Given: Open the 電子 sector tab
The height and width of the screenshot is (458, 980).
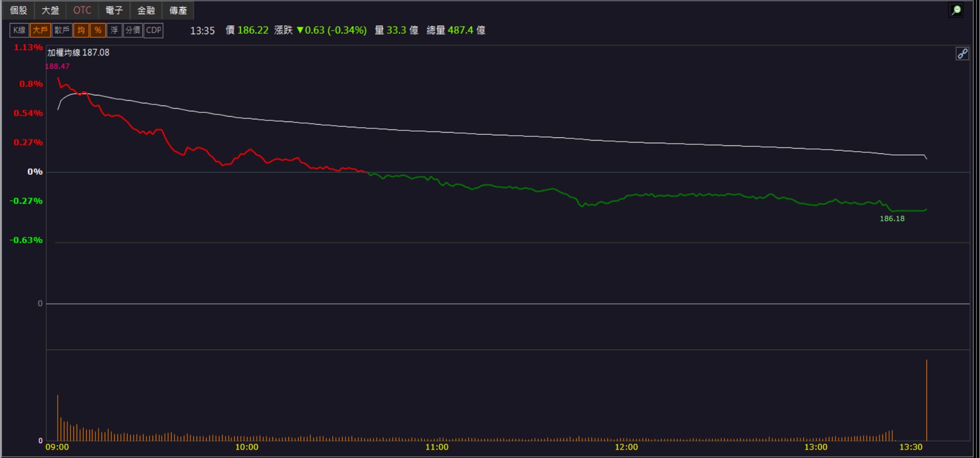Looking at the screenshot, I should pyautogui.click(x=114, y=10).
